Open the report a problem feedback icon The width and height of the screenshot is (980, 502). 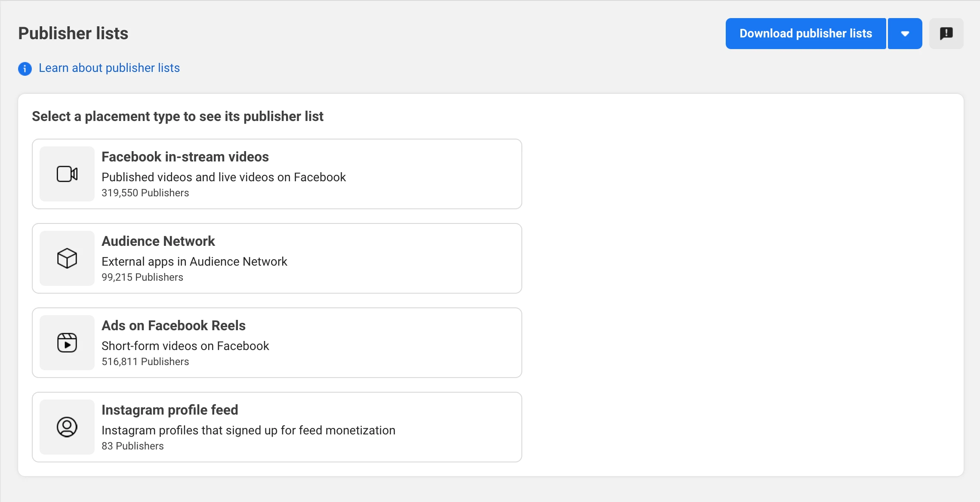point(946,34)
